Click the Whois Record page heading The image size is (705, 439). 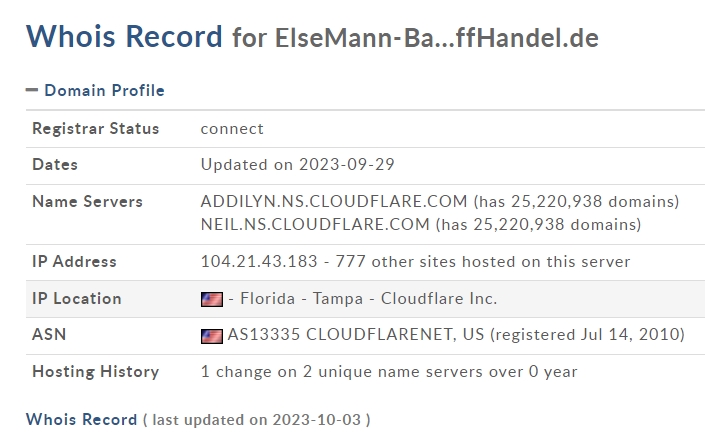[x=124, y=36]
